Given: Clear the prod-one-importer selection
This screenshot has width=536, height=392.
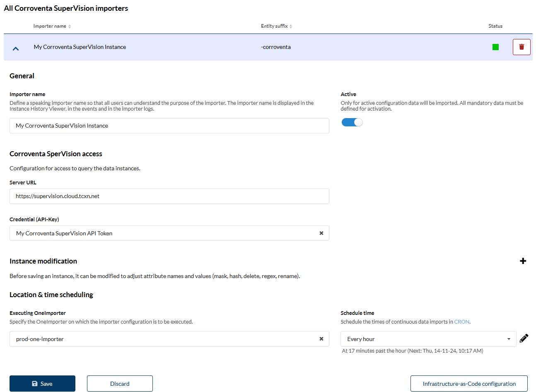Looking at the screenshot, I should (x=321, y=339).
